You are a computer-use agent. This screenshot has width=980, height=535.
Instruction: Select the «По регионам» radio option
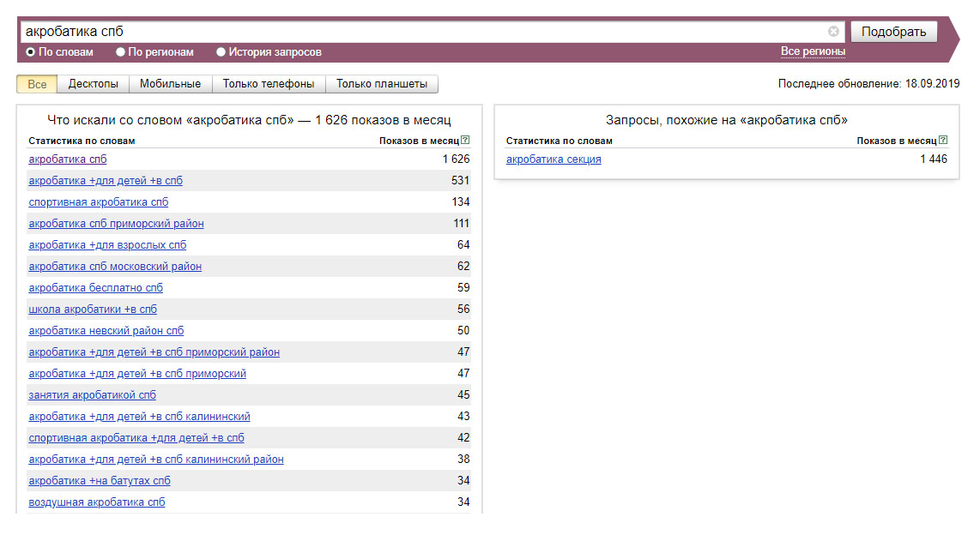tap(121, 52)
